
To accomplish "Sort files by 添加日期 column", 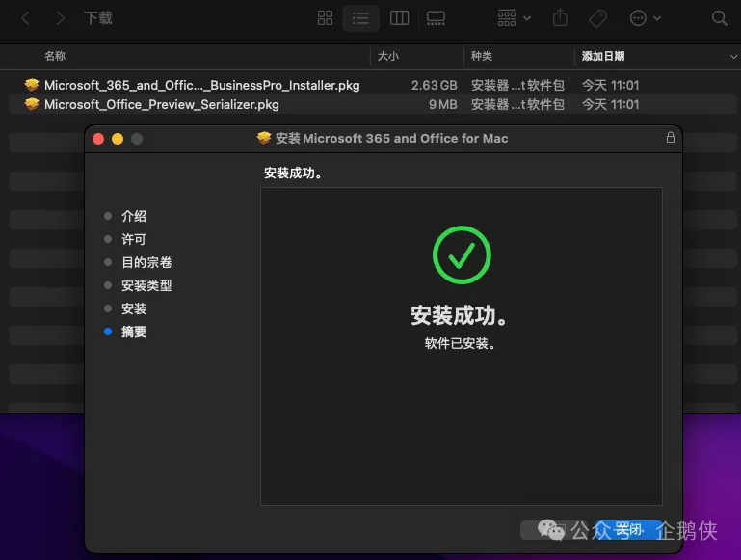I will pyautogui.click(x=603, y=56).
